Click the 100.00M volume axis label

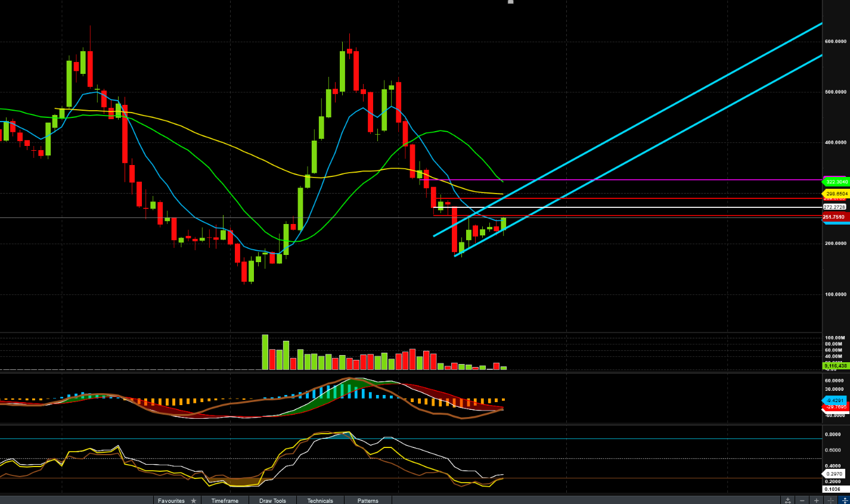point(835,338)
